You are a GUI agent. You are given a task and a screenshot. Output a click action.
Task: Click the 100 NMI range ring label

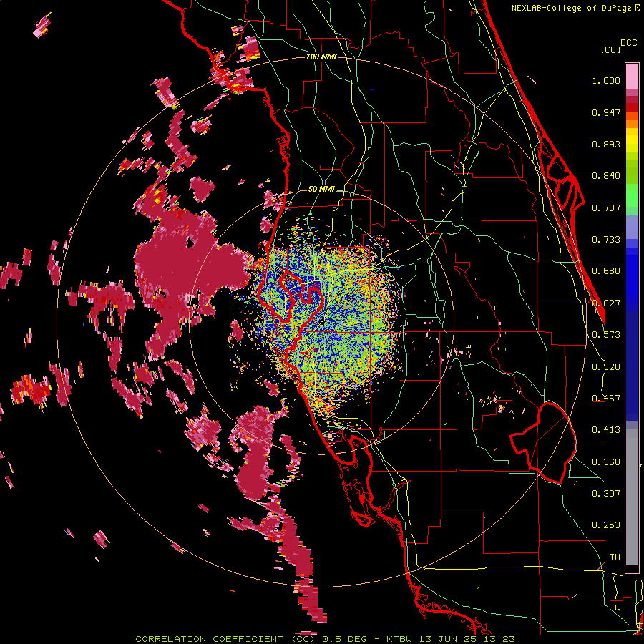point(321,57)
